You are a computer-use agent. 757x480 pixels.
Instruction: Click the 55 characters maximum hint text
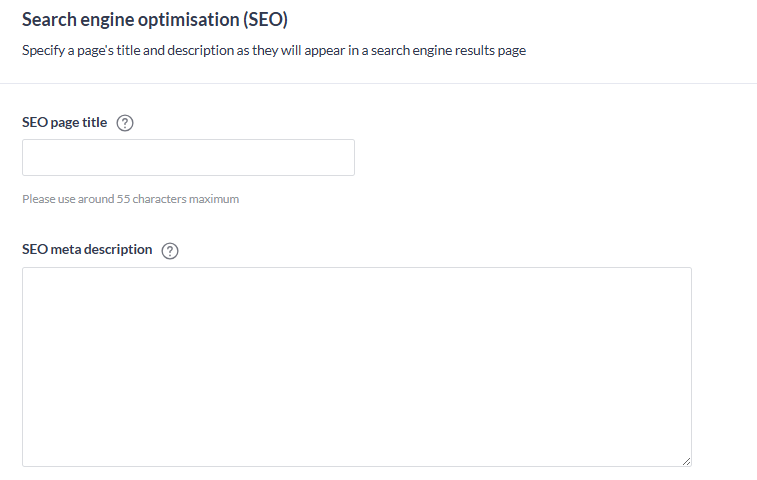[130, 199]
